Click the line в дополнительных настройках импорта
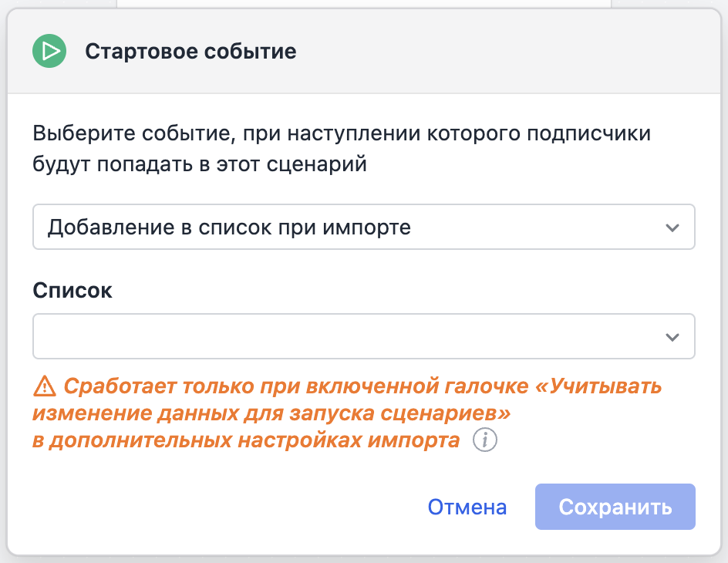 pyautogui.click(x=247, y=441)
